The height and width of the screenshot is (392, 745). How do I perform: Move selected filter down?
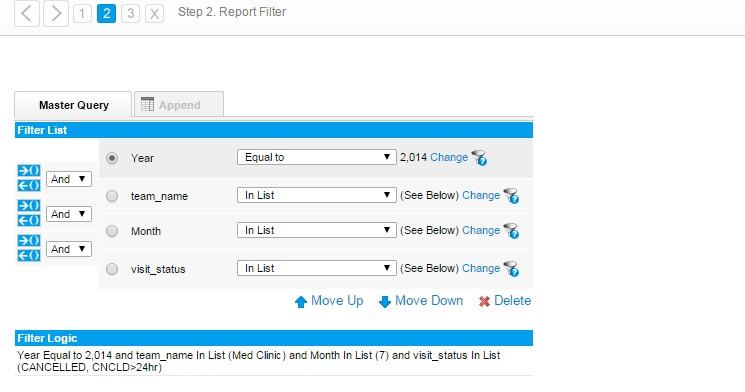421,301
